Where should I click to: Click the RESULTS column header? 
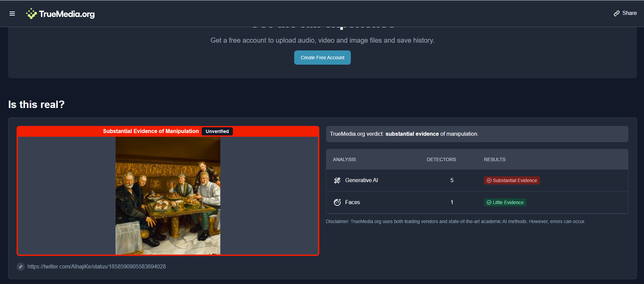pyautogui.click(x=495, y=159)
